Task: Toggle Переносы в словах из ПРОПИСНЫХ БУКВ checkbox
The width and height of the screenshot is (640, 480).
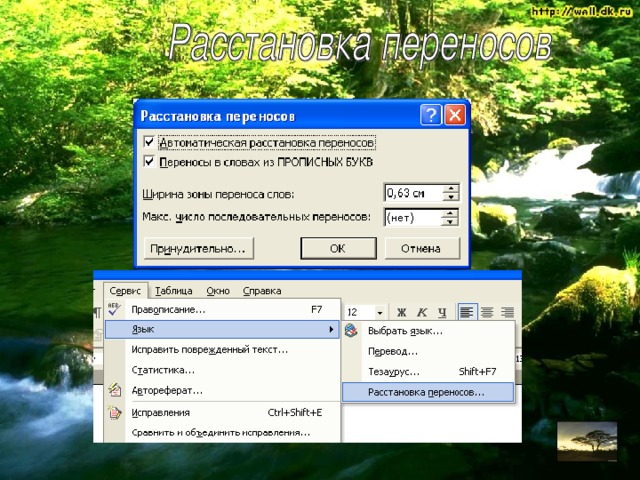Action: 149,162
